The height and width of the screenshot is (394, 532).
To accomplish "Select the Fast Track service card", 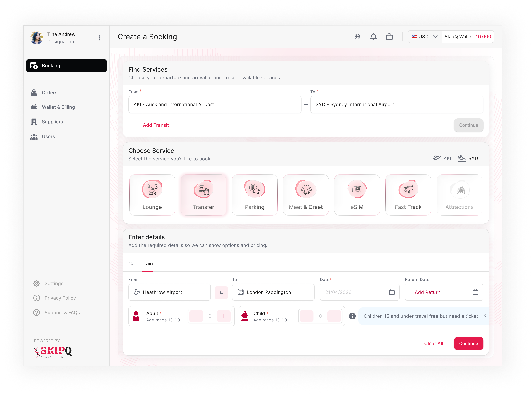I will pos(408,195).
